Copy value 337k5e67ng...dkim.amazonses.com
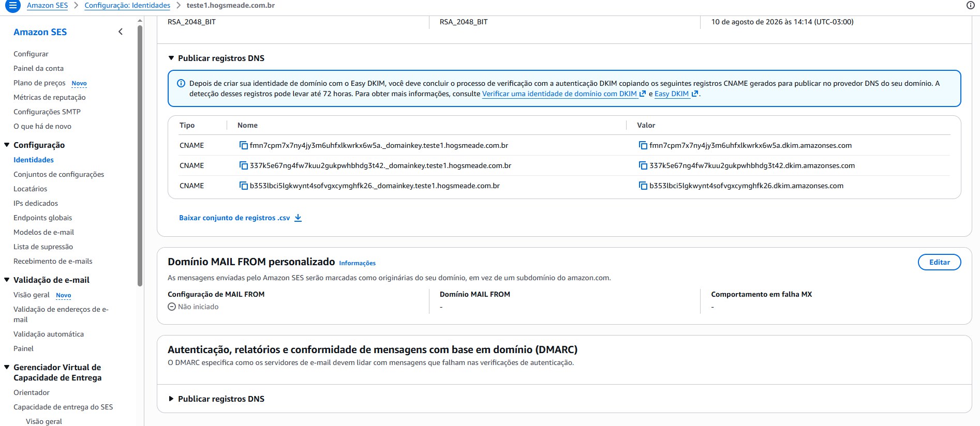980x426 pixels. (x=643, y=166)
